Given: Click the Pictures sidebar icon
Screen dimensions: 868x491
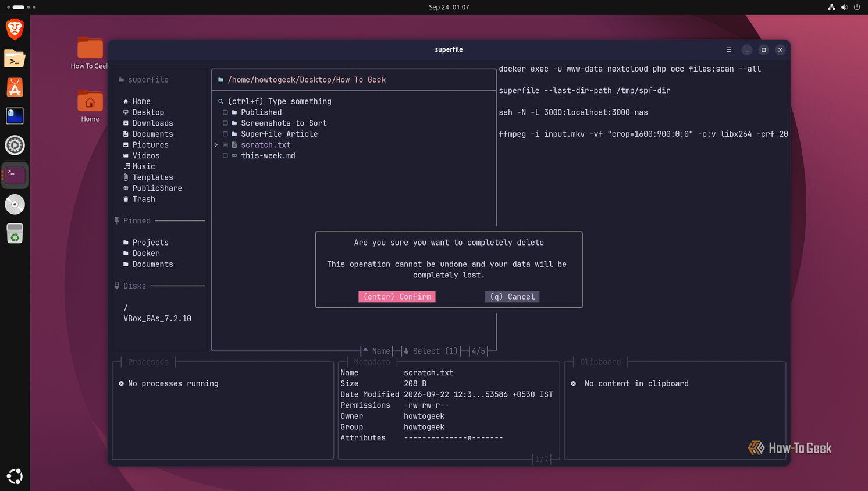Looking at the screenshot, I should pos(126,145).
